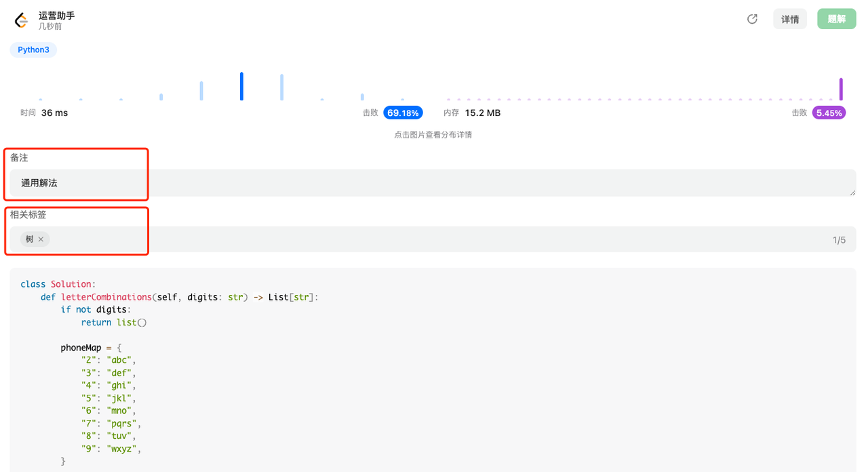Click the blue 69.18% beats badge
The image size is (868, 472).
[403, 113]
